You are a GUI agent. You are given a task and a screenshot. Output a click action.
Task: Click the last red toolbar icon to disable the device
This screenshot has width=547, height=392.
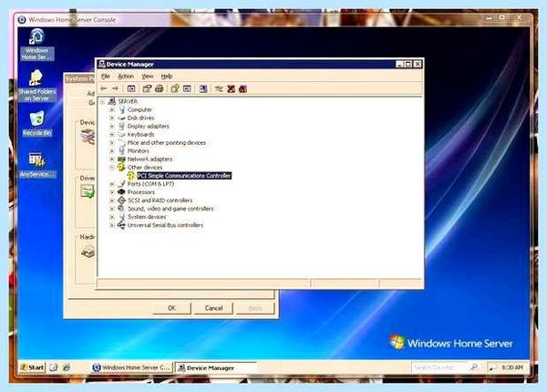point(243,88)
